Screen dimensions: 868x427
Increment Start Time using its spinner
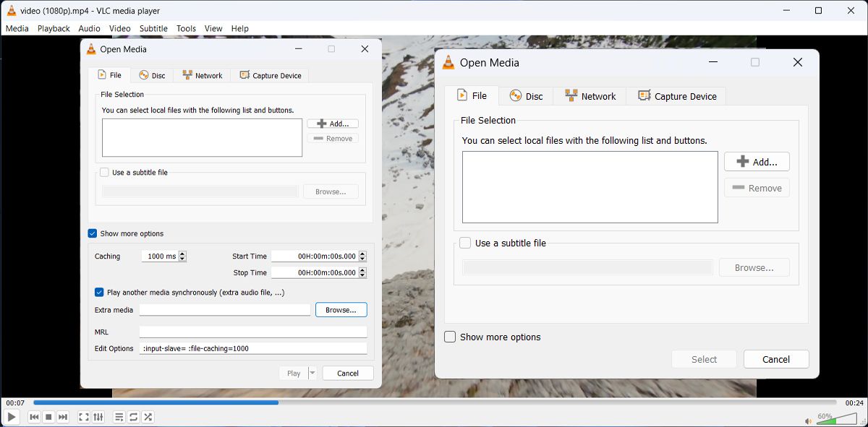362,253
